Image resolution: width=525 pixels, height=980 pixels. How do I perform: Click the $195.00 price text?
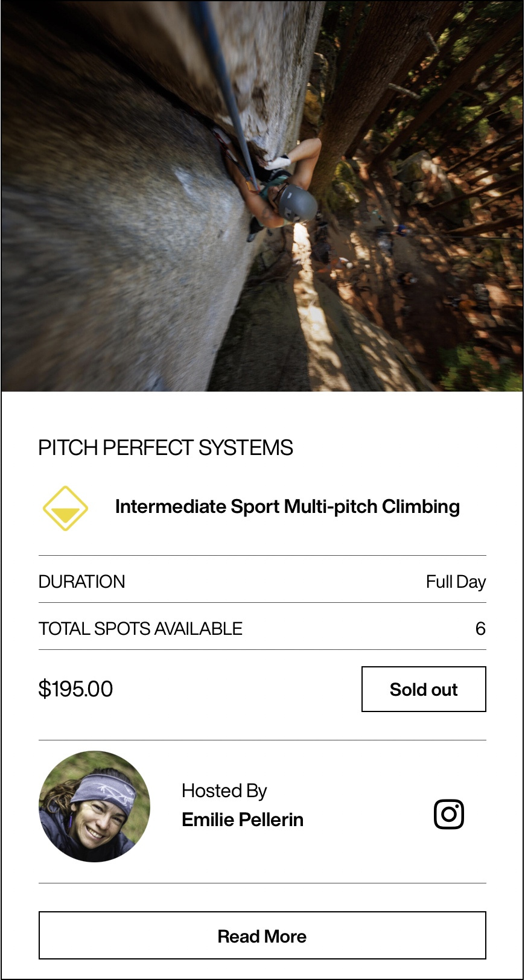(75, 689)
